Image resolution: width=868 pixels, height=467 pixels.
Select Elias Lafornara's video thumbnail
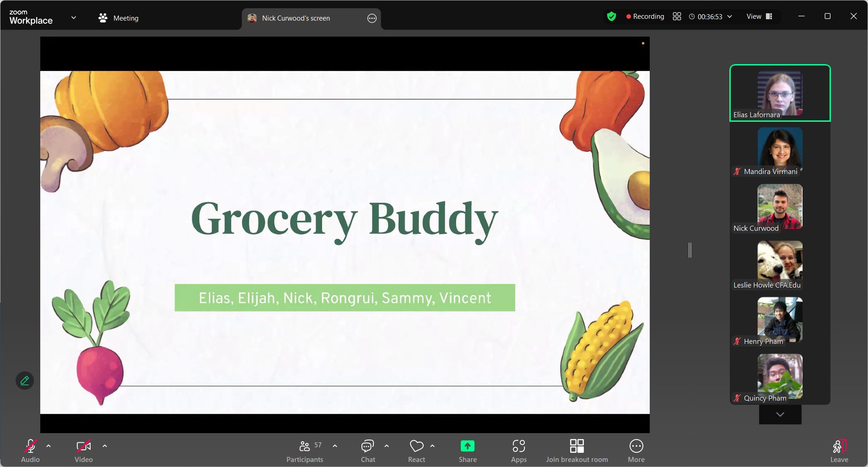(780, 93)
